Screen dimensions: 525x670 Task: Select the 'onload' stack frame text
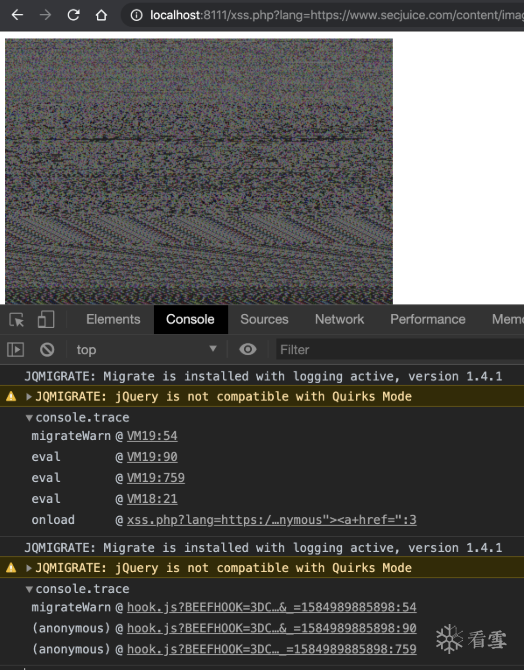pyautogui.click(x=53, y=520)
